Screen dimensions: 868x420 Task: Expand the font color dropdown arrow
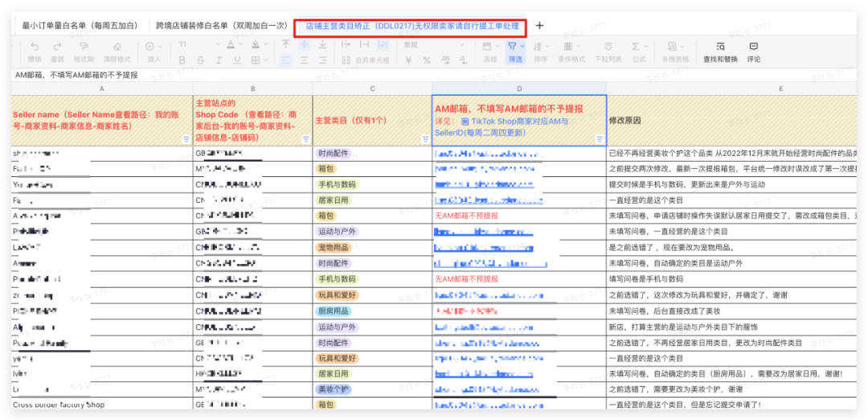(x=240, y=45)
